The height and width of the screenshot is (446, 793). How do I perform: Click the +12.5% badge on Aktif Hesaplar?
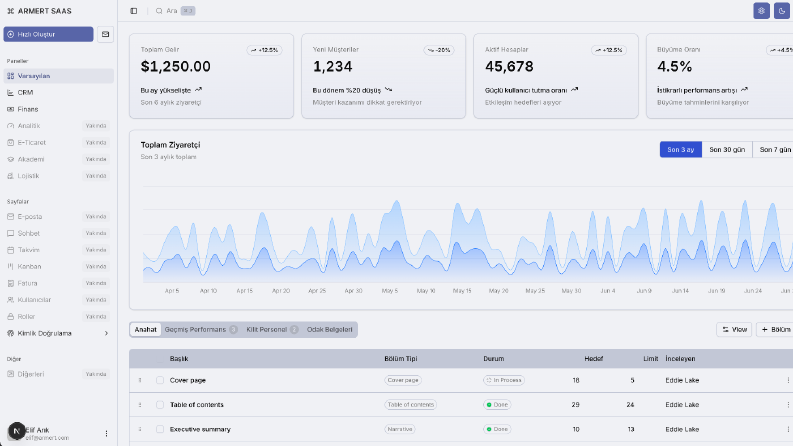(609, 50)
